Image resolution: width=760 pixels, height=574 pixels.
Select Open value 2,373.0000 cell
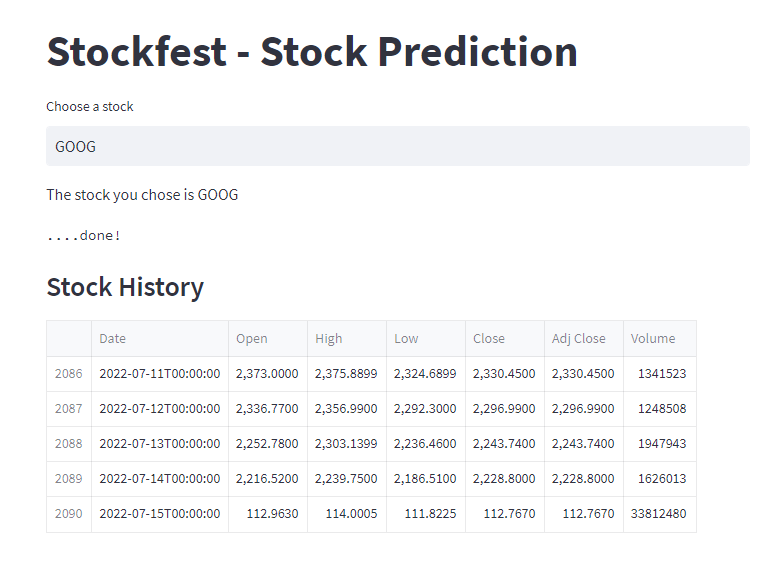(267, 374)
